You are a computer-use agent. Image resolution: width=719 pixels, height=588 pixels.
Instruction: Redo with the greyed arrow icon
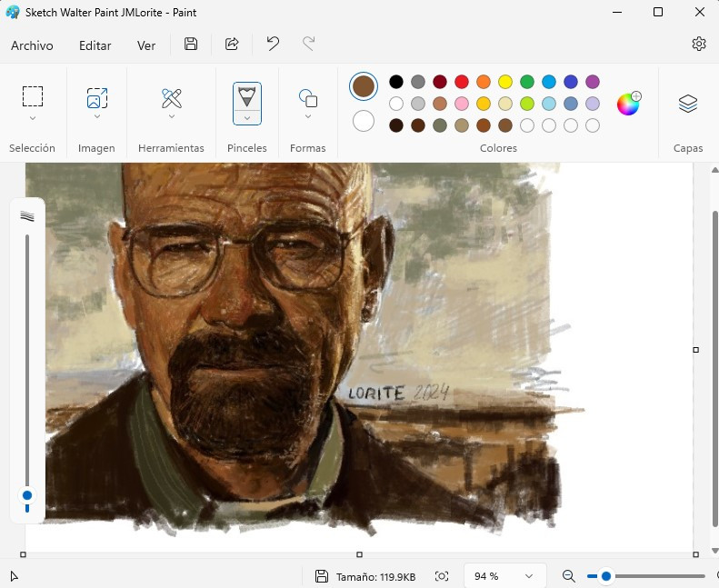click(309, 44)
